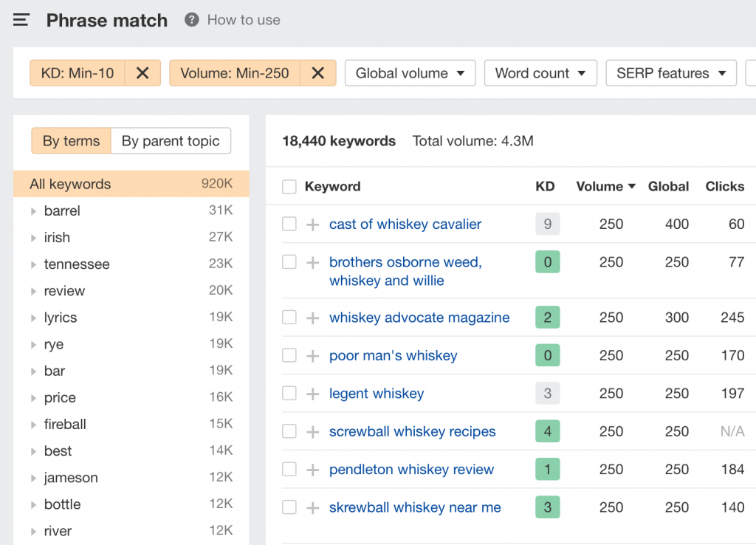Expand the 'bottle' term group
The height and width of the screenshot is (545, 756).
click(x=33, y=505)
